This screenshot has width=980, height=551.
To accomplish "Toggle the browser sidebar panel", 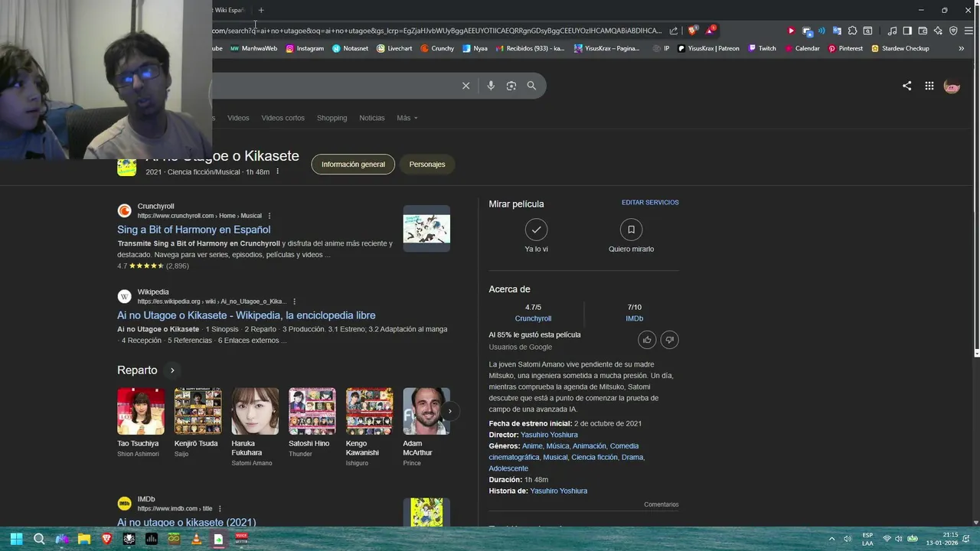I will tap(907, 31).
